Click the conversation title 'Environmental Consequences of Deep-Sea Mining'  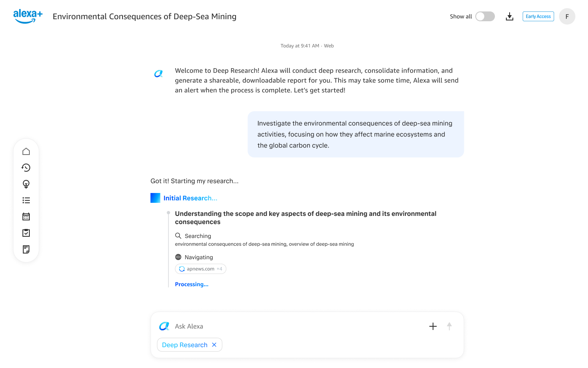[x=145, y=16]
